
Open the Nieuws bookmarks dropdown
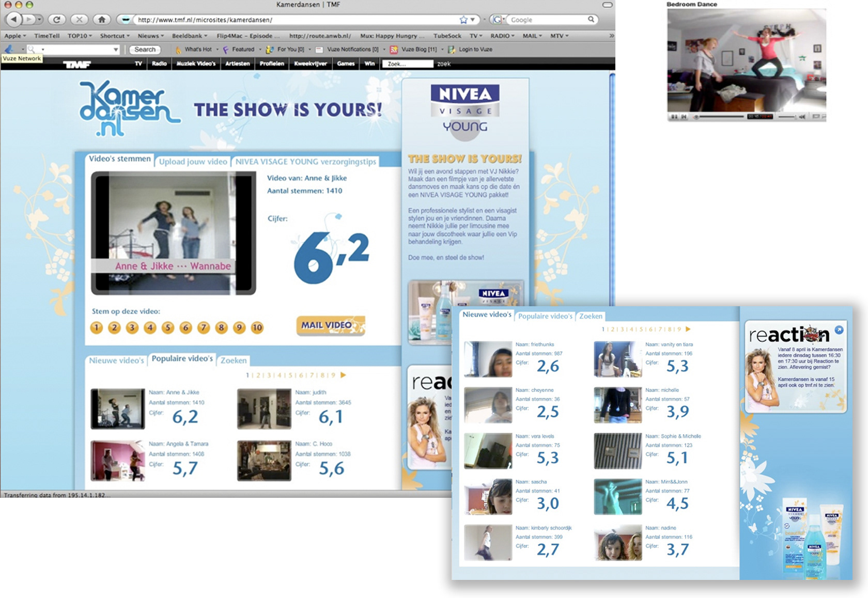[x=150, y=36]
